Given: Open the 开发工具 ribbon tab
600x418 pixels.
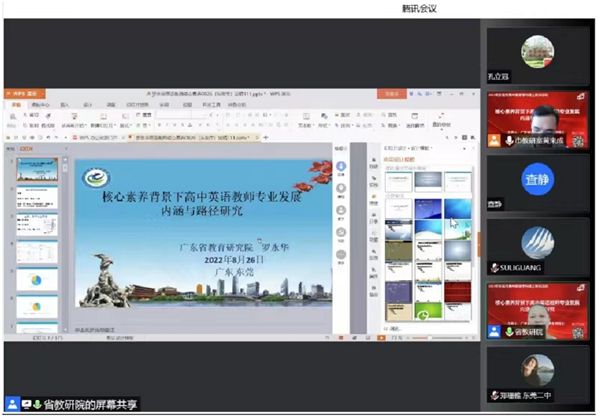Looking at the screenshot, I should (211, 104).
